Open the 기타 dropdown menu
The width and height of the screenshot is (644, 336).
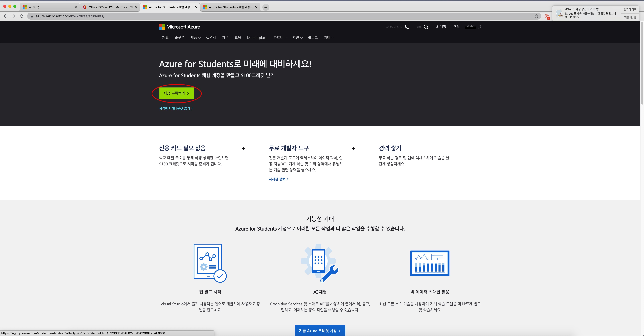point(329,38)
